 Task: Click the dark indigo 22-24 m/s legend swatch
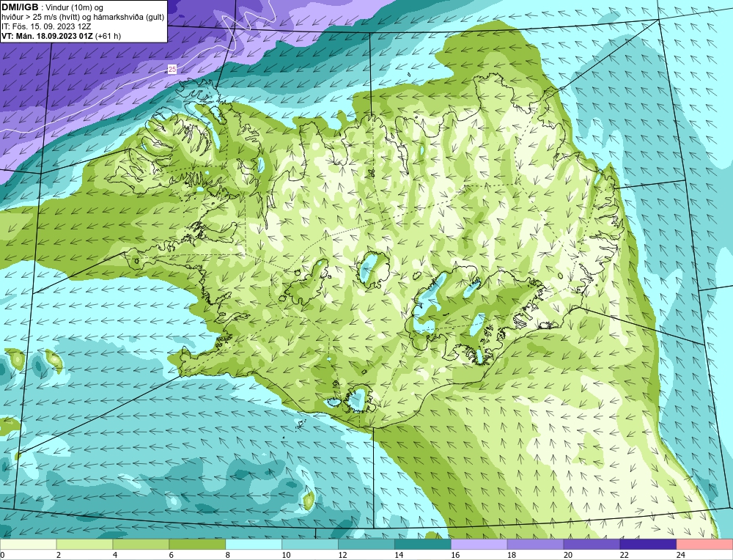648,545
